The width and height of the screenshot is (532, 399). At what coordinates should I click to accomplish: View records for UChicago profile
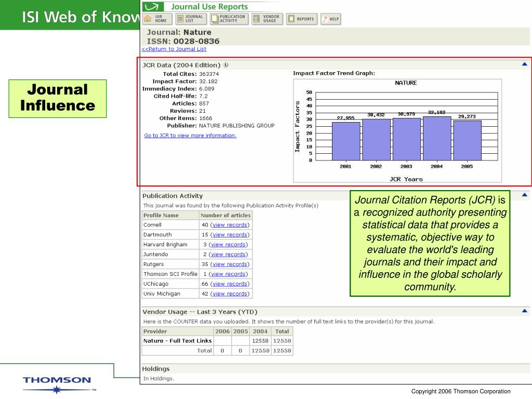pyautogui.click(x=230, y=284)
